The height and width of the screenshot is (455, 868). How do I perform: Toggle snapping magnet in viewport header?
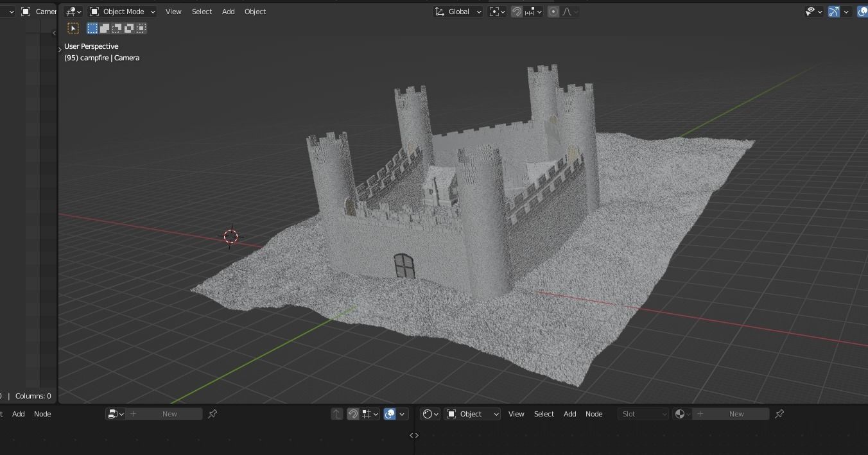click(x=517, y=12)
